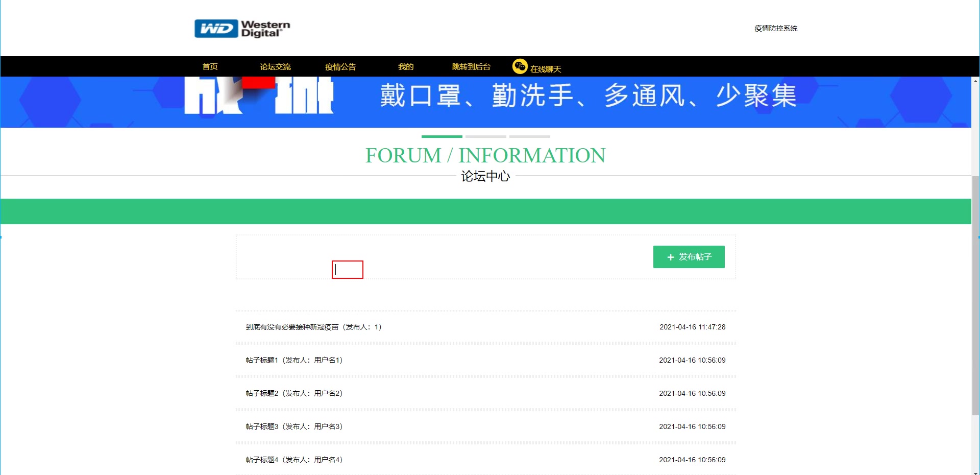Go to 论坛交流 menu item
The height and width of the screenshot is (475, 980).
coord(275,67)
